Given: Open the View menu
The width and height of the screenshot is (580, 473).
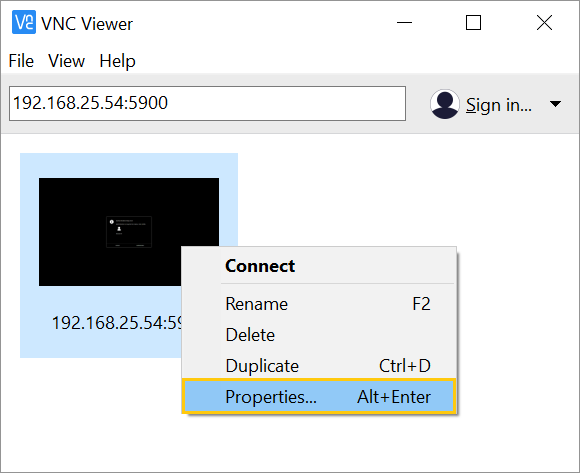Looking at the screenshot, I should click(x=66, y=61).
